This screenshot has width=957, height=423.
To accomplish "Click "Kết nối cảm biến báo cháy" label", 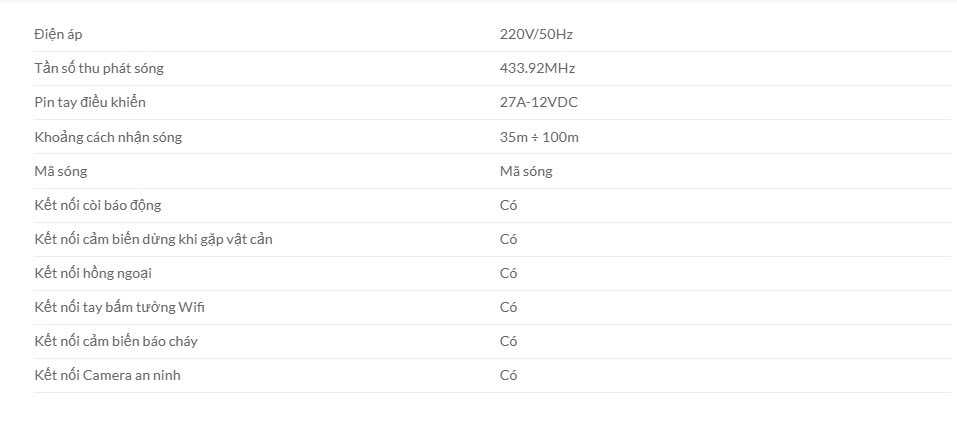I will (x=116, y=341).
